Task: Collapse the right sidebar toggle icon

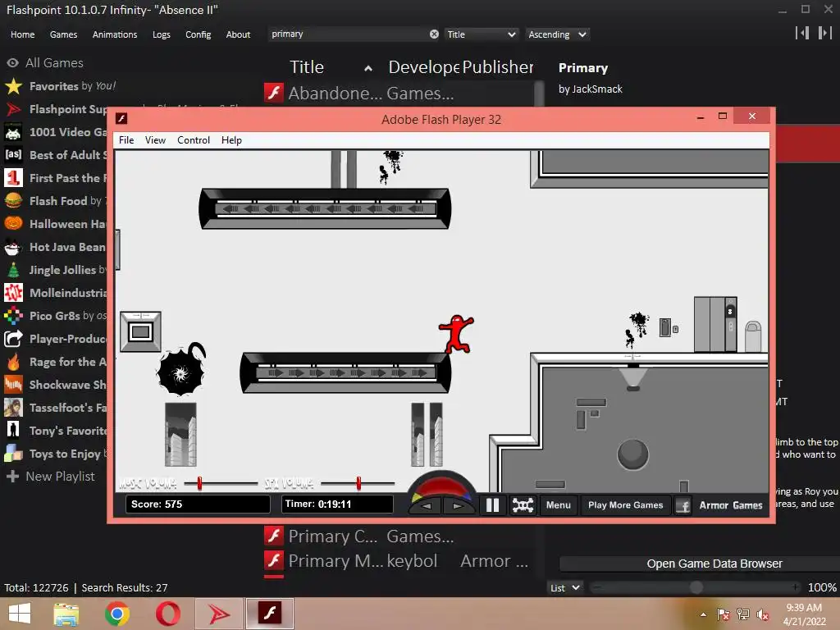Action: (825, 33)
